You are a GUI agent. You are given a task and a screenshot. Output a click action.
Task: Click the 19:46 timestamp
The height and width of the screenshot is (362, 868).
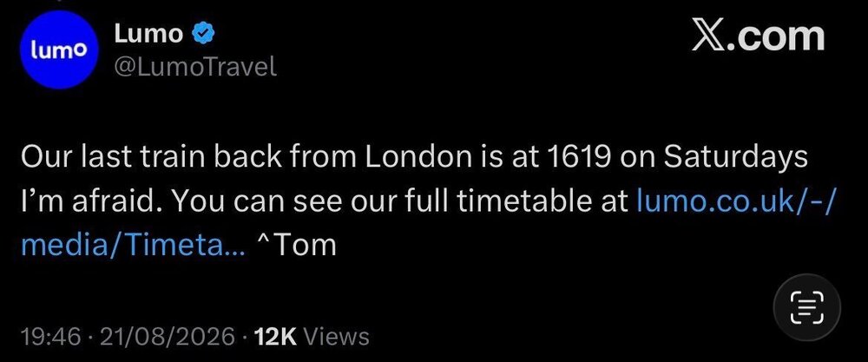pos(51,336)
